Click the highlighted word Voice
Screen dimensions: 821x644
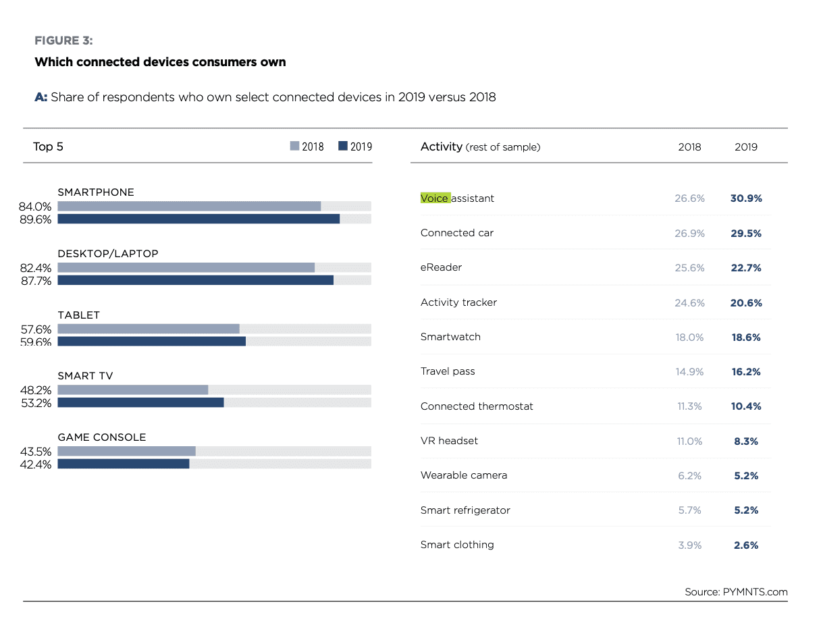[435, 198]
